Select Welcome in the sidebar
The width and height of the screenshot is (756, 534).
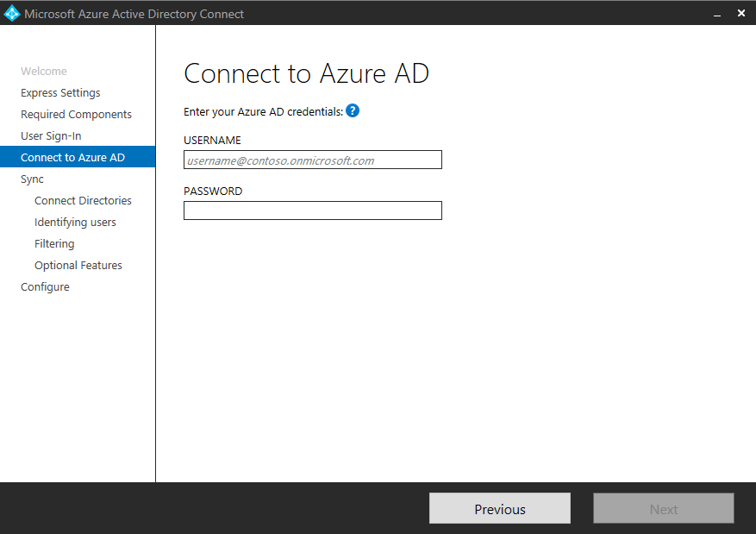pyautogui.click(x=43, y=72)
